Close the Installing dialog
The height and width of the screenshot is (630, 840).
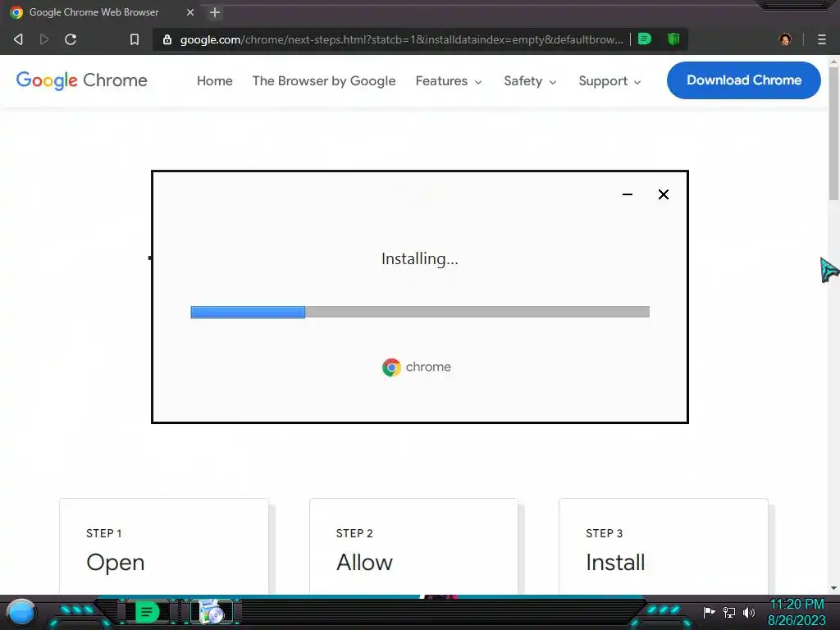pyautogui.click(x=663, y=194)
